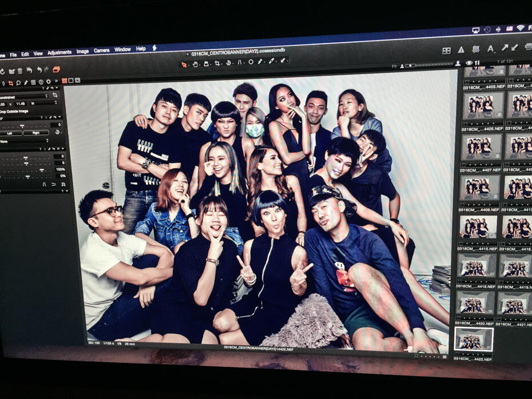
Task: Open the flip 'None' dropdown
Action: pyautogui.click(x=24, y=141)
